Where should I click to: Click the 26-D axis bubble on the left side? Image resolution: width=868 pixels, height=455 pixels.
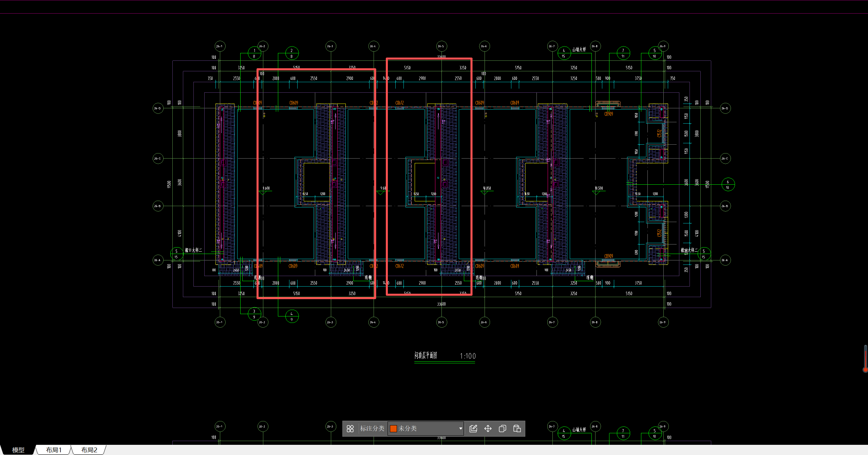point(158,108)
